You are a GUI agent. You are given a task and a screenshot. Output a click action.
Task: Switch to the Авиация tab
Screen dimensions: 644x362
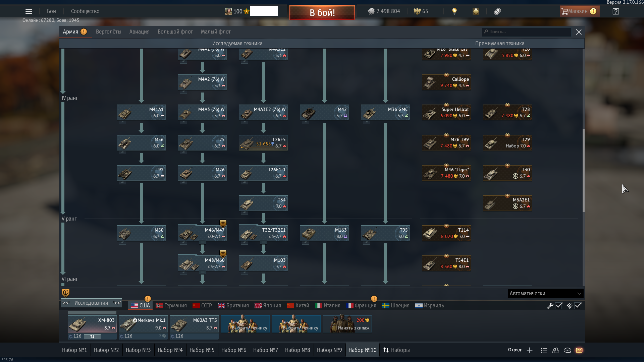coord(139,32)
